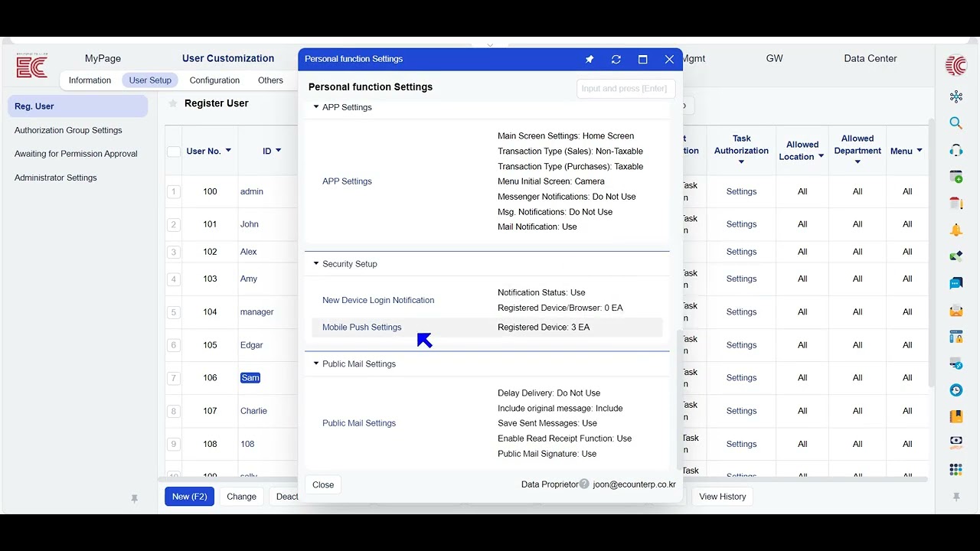Screen dimensions: 980x551
Task: Click the View History button
Action: pos(722,497)
